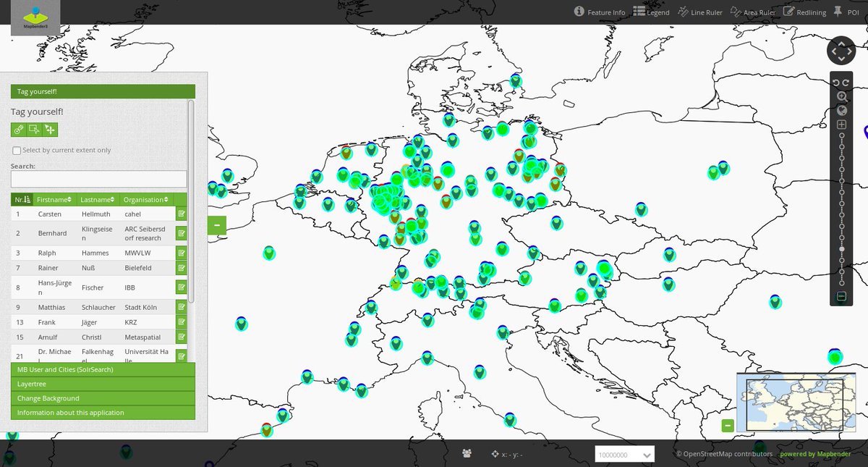Image resolution: width=868 pixels, height=467 pixels.
Task: Zoom out with the minus button
Action: (x=842, y=296)
